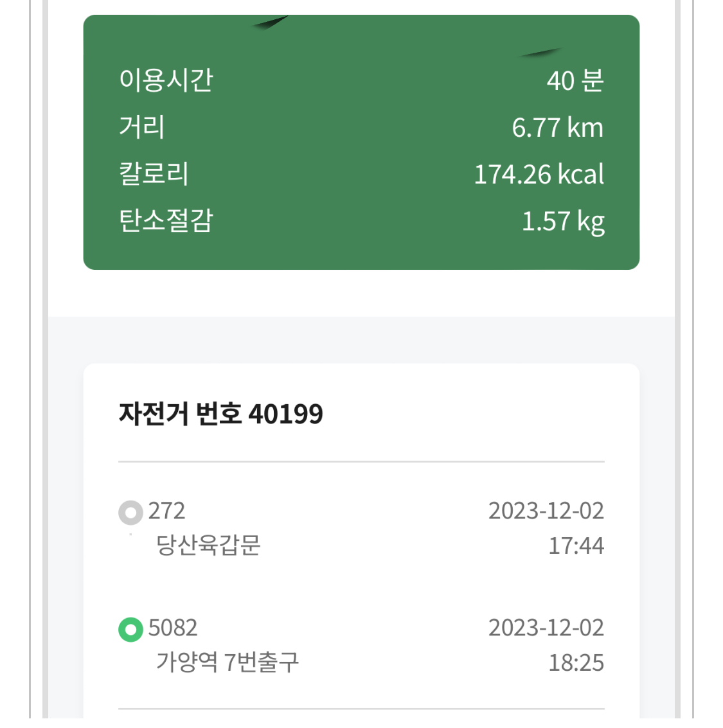Select the 칼로리 label

[154, 174]
